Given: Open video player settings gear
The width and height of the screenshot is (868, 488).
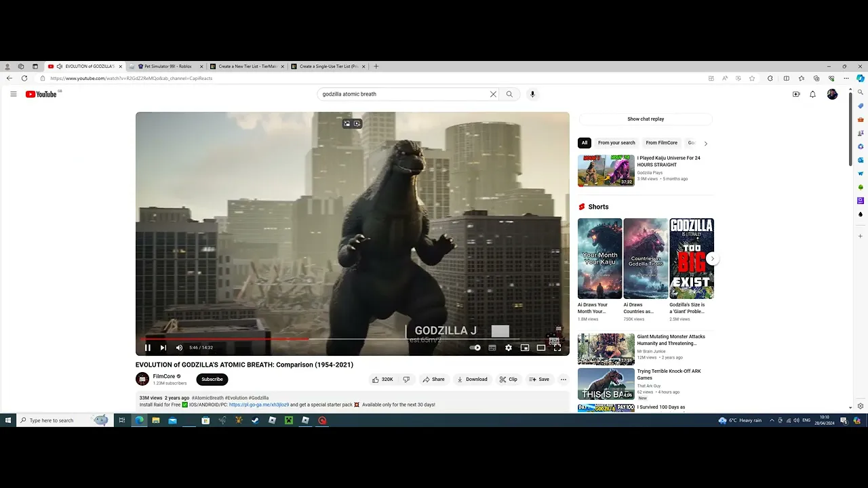Looking at the screenshot, I should [x=509, y=348].
